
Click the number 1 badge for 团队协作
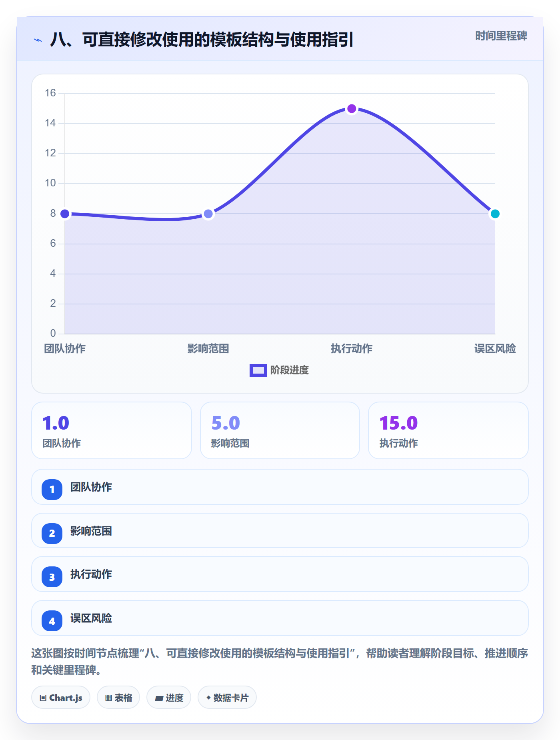coord(52,489)
